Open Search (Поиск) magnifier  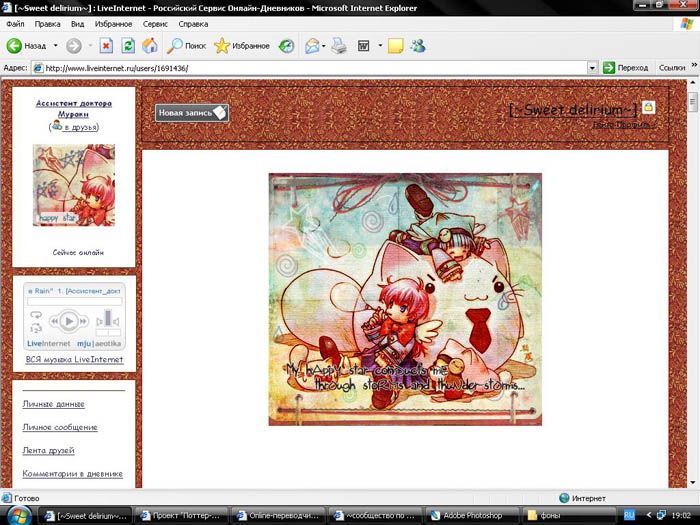tap(175, 46)
